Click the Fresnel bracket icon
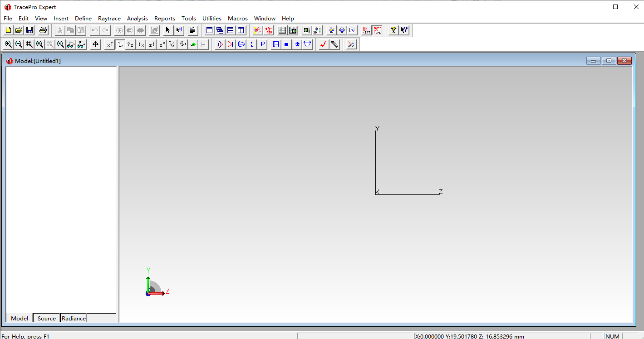 (252, 44)
